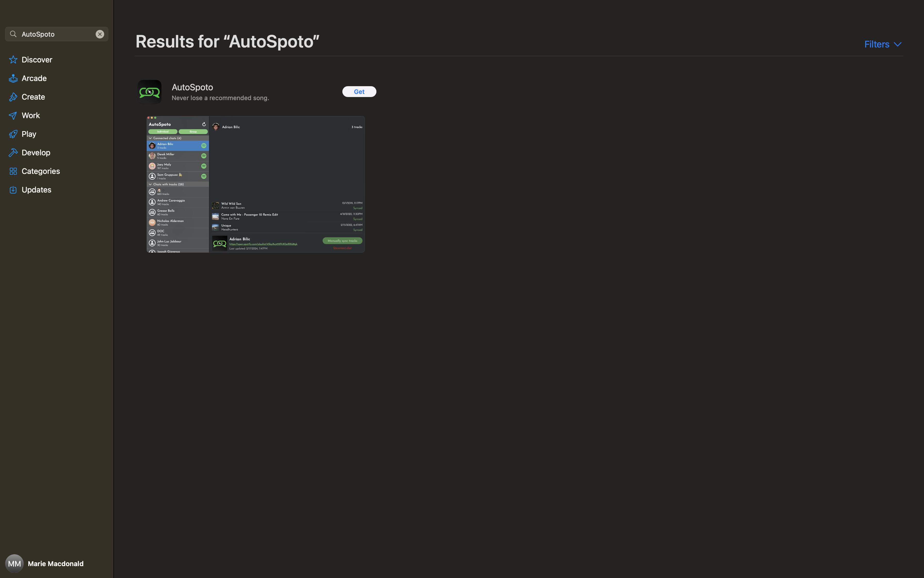Open the Arcade section
Viewport: 924px width, 578px height.
56,78
